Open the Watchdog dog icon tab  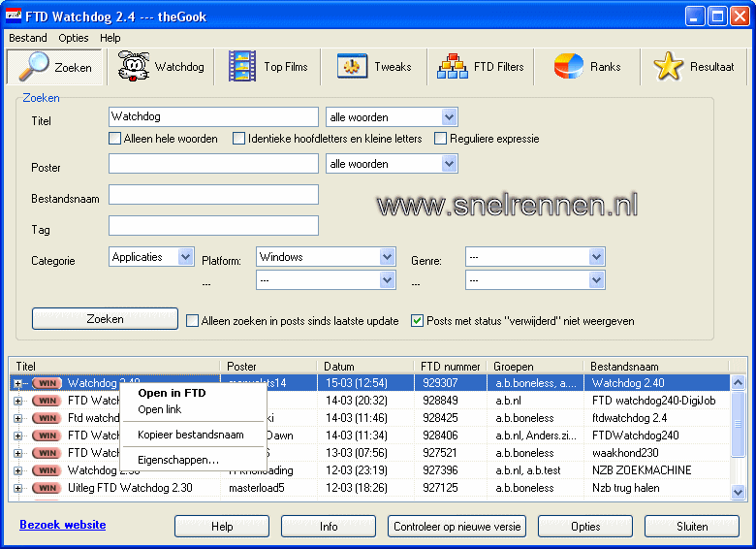click(161, 67)
